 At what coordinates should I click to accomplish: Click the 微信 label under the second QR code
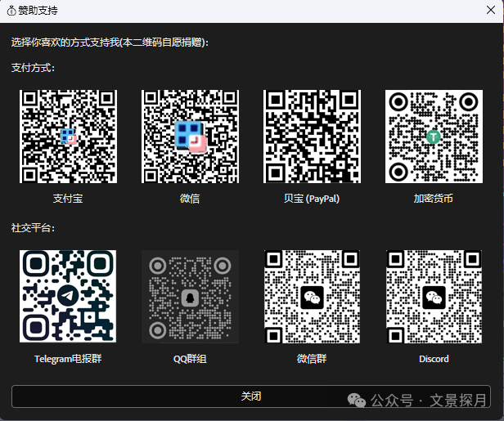click(190, 199)
